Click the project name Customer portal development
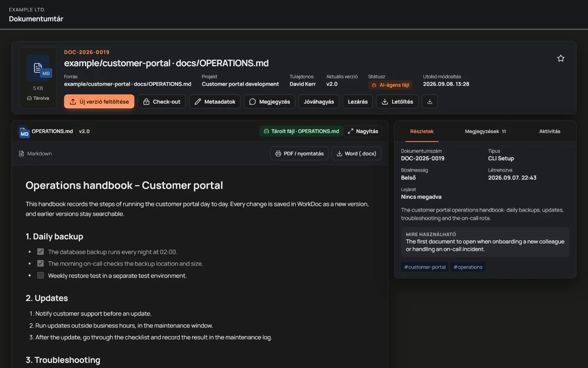Viewport: 588px width, 368px height. [x=240, y=84]
